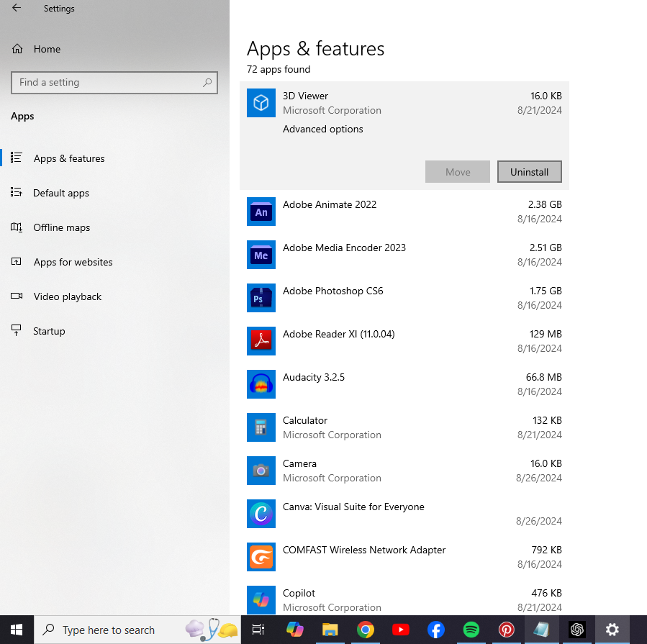Click the Camera app icon
This screenshot has height=644, width=647.
(261, 471)
